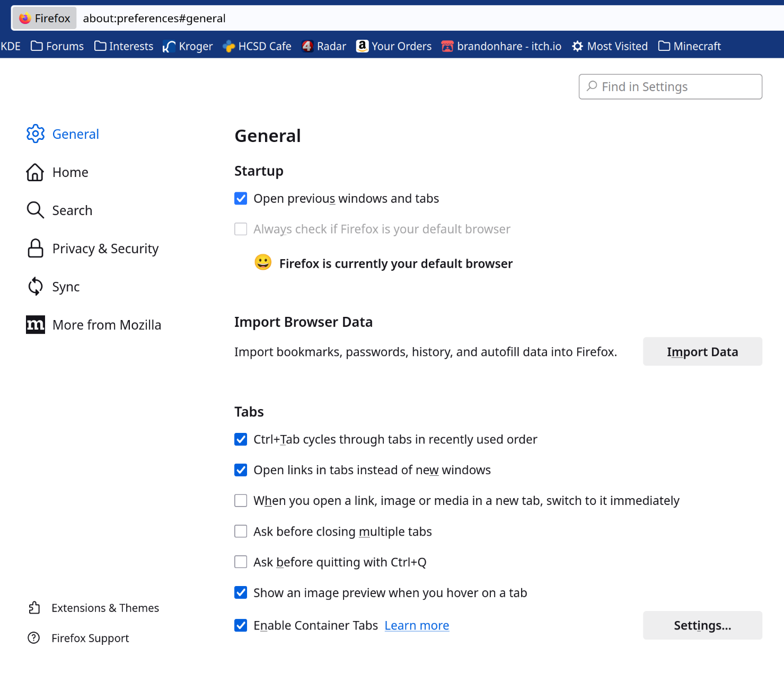Toggle Show image preview on tab hover

(241, 592)
